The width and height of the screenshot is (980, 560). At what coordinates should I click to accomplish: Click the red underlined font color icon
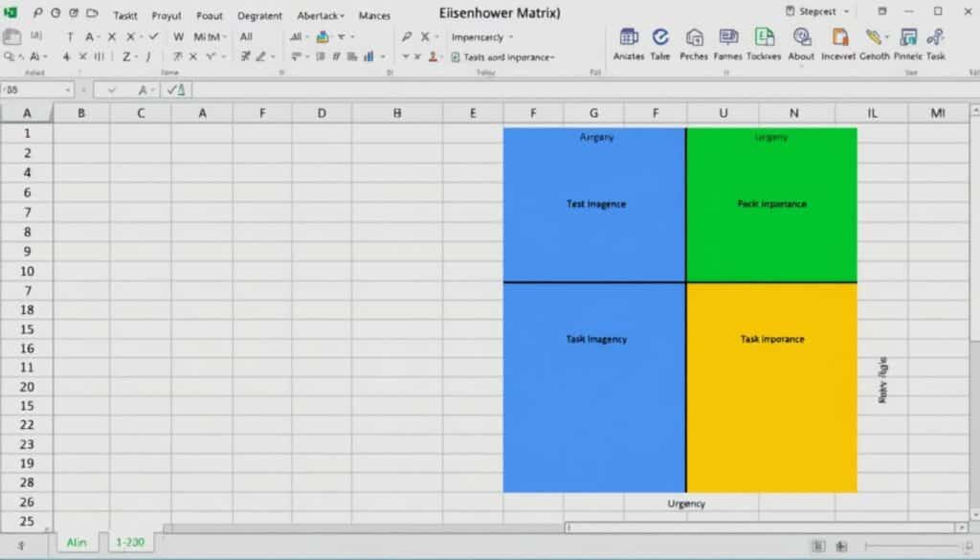pyautogui.click(x=433, y=56)
